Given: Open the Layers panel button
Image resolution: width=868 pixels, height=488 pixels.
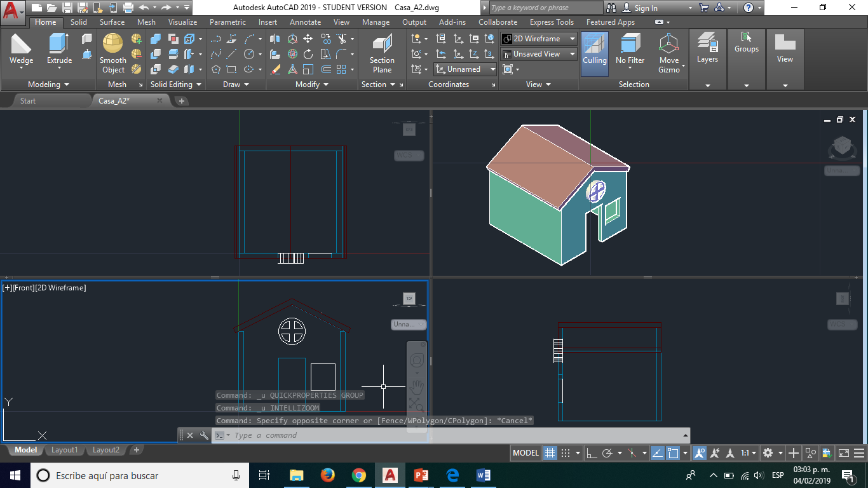Looking at the screenshot, I should tap(707, 48).
